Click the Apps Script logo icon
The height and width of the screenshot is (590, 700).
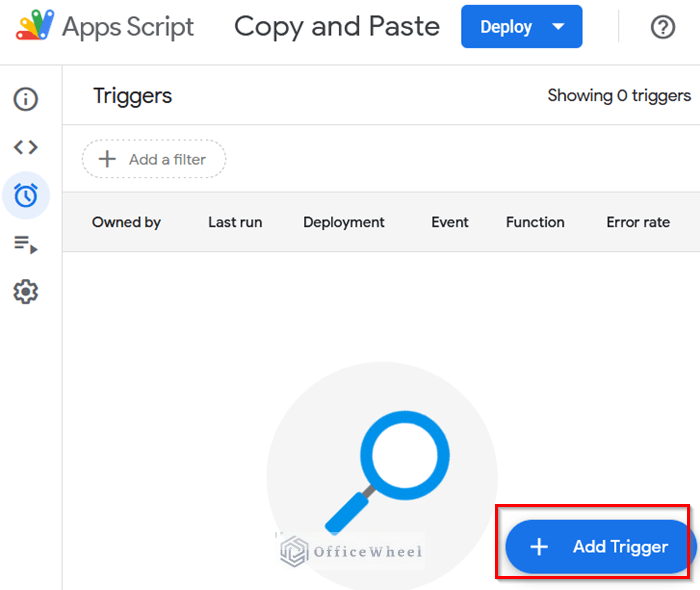(x=35, y=26)
